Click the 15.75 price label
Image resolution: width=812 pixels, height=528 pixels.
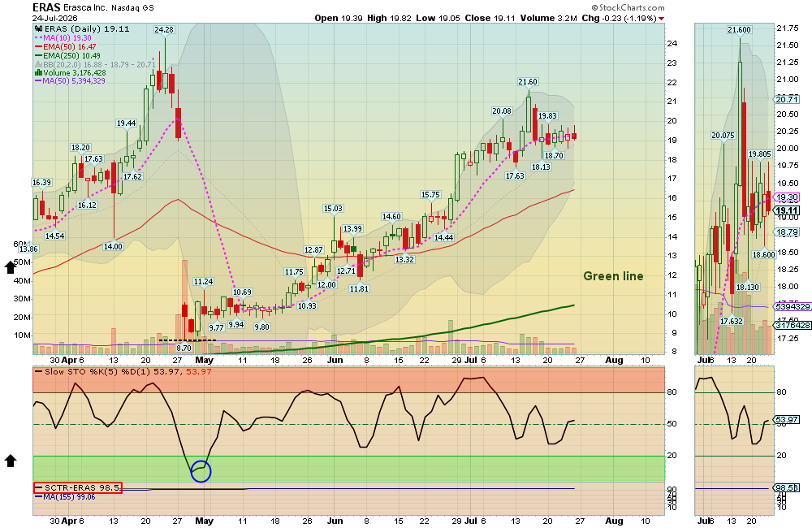[x=430, y=195]
